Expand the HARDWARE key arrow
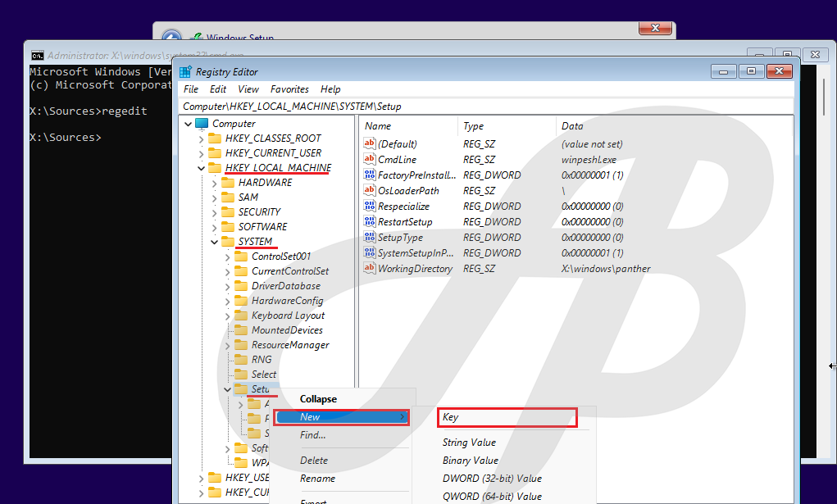The height and width of the screenshot is (504, 837). [215, 183]
